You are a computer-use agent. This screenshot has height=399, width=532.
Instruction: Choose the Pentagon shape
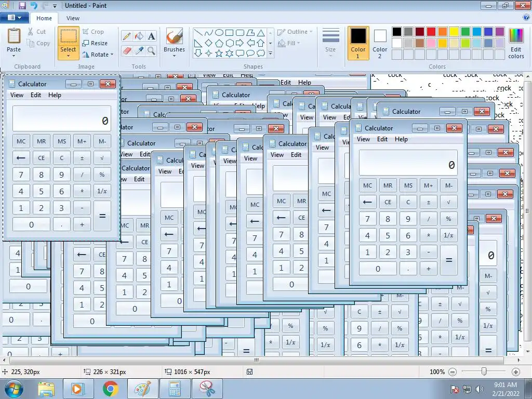pos(219,43)
